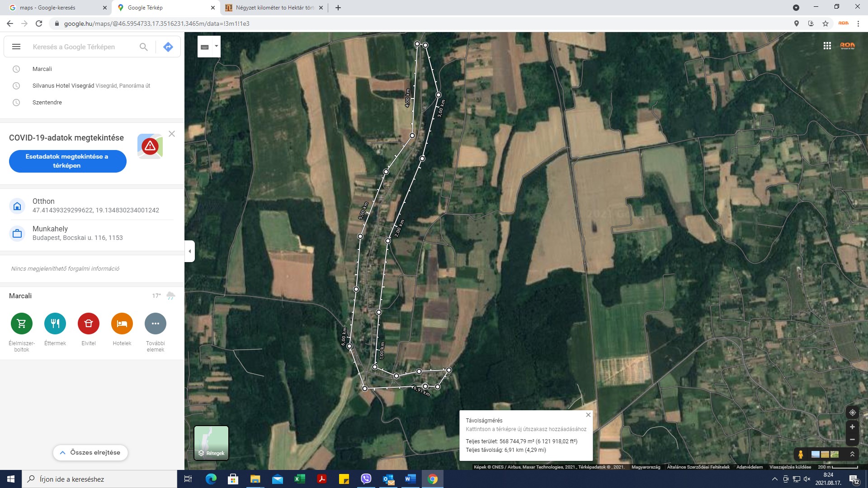Collapse the side panel arrow
868x488 pixels.
190,251
